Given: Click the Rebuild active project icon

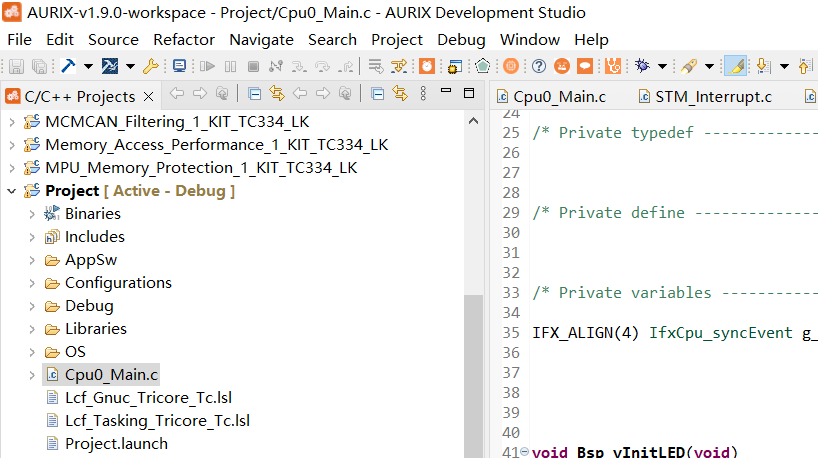Looking at the screenshot, I should tap(110, 66).
